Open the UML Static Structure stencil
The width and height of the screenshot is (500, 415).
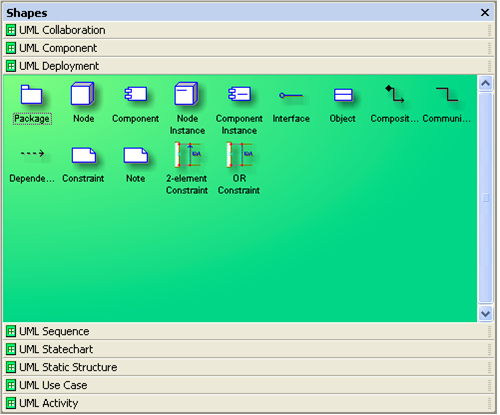pos(249,368)
